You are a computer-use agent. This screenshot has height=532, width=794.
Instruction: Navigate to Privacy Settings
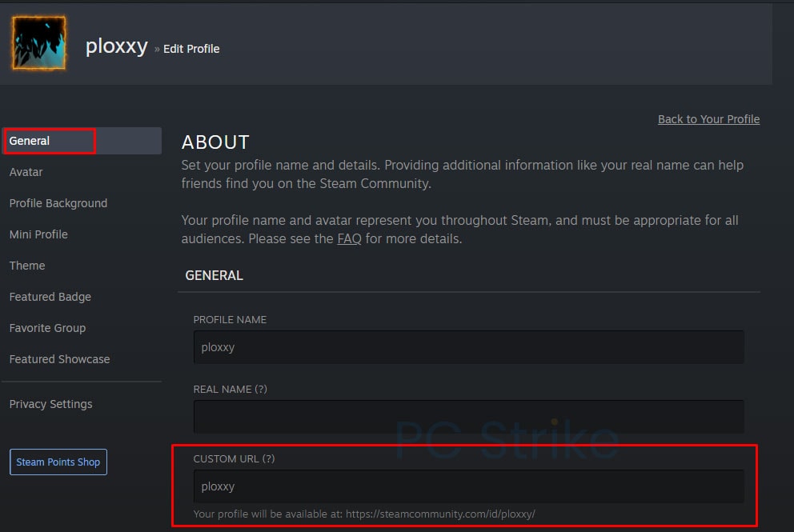[x=51, y=404]
